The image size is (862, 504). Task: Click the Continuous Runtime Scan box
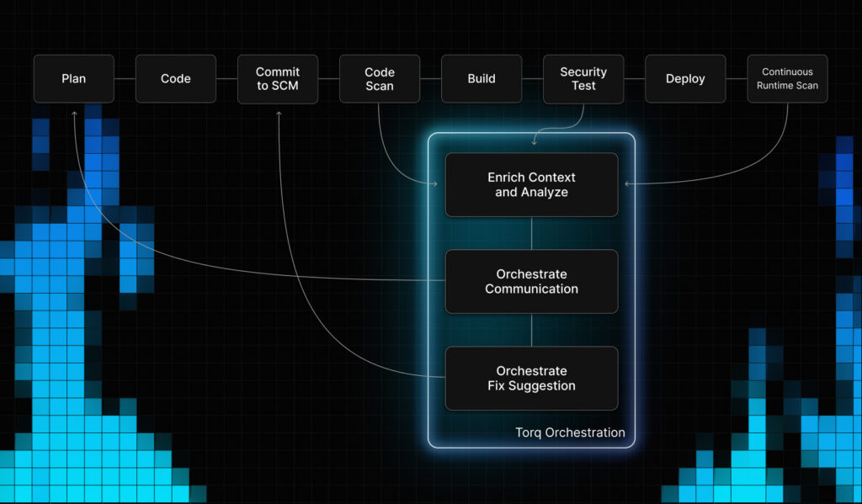(x=787, y=78)
